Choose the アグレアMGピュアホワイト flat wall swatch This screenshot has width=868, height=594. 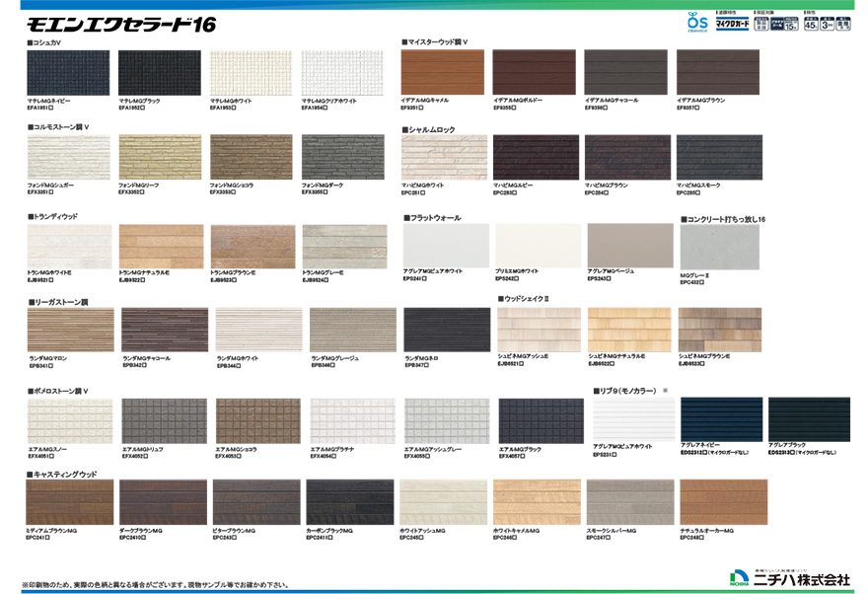(446, 246)
